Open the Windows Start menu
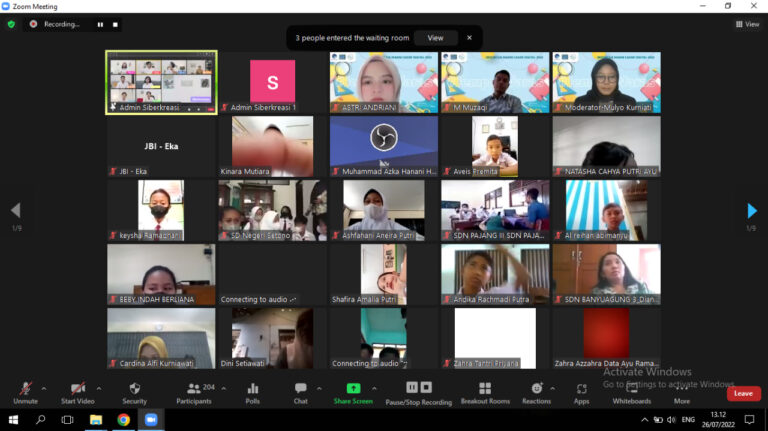This screenshot has width=768, height=431. point(13,420)
